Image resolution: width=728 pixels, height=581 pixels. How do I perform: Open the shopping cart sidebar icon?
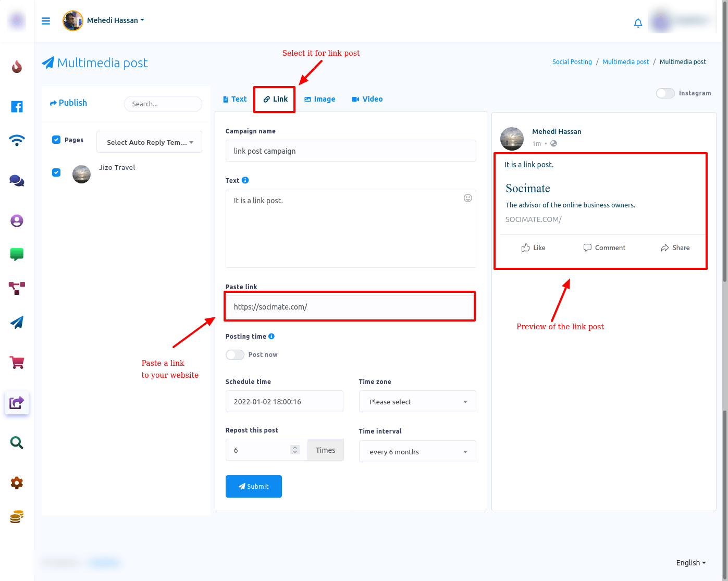[x=17, y=362]
